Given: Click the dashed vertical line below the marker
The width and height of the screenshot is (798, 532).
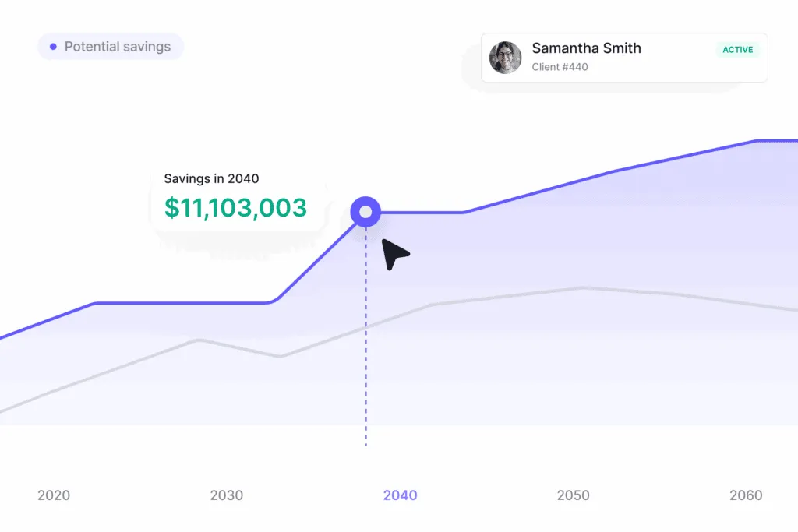Looking at the screenshot, I should pyautogui.click(x=365, y=374).
